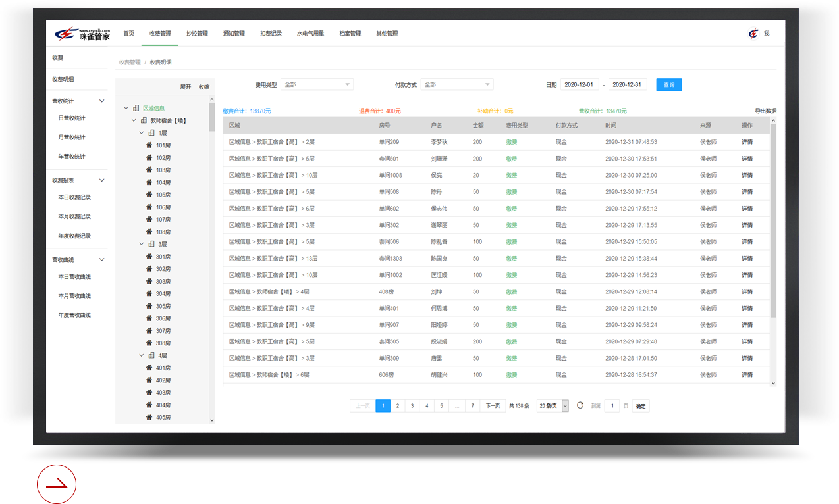This screenshot has height=504, width=839.
Task: Open the 费用类型 dropdown
Action: [x=317, y=84]
